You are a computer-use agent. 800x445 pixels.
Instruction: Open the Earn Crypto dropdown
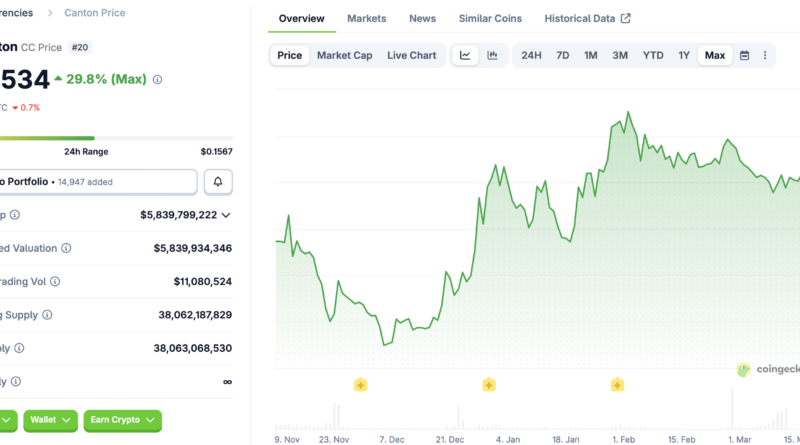[122, 421]
